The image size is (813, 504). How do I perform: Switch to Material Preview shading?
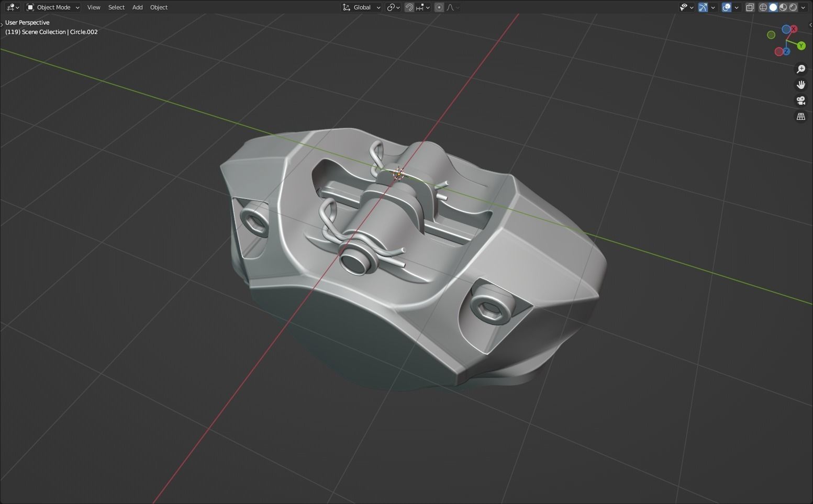(x=783, y=7)
